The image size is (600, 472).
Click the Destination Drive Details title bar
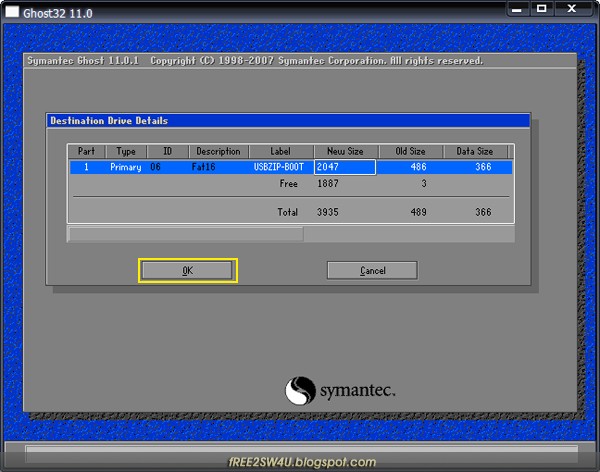point(288,121)
